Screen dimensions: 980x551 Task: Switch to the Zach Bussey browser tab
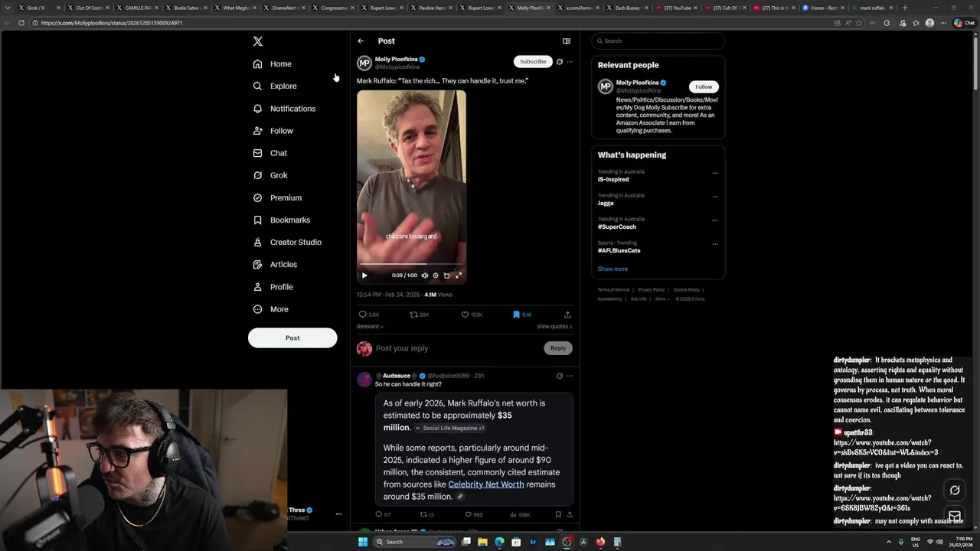coord(628,8)
